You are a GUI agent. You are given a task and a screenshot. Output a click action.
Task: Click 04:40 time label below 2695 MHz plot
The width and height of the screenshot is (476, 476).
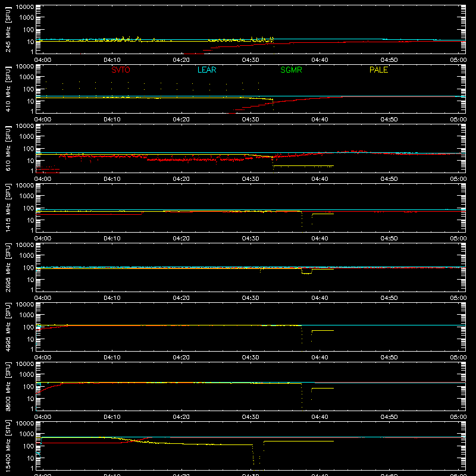[x=320, y=298]
